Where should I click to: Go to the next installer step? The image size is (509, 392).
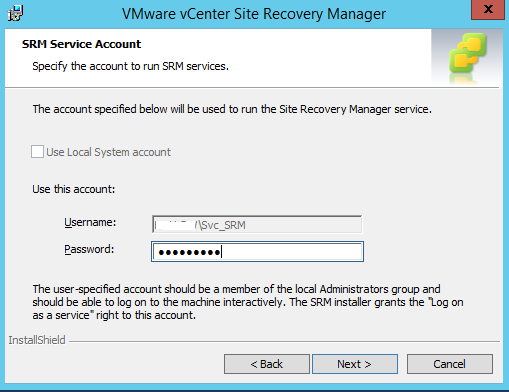(355, 364)
